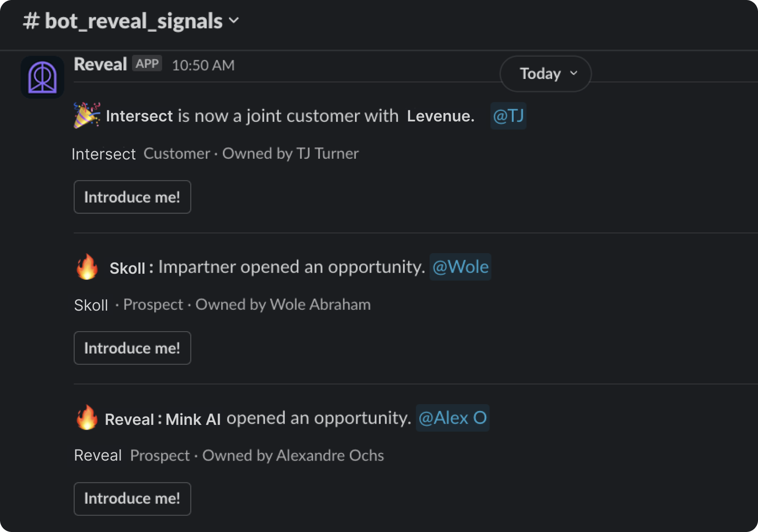This screenshot has width=758, height=532.
Task: Click Introduce me! under Intersect
Action: pyautogui.click(x=132, y=197)
